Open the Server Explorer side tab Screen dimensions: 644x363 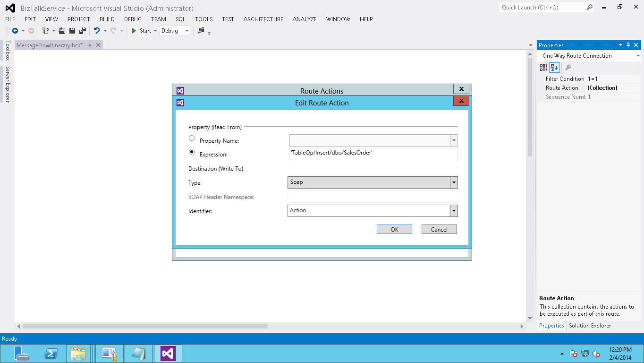tap(7, 85)
